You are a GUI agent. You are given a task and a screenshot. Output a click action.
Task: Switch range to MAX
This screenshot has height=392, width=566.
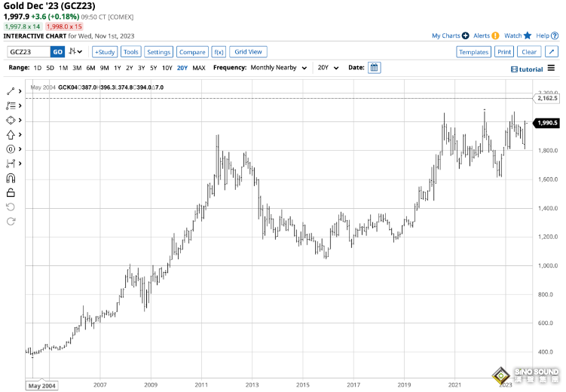point(199,68)
